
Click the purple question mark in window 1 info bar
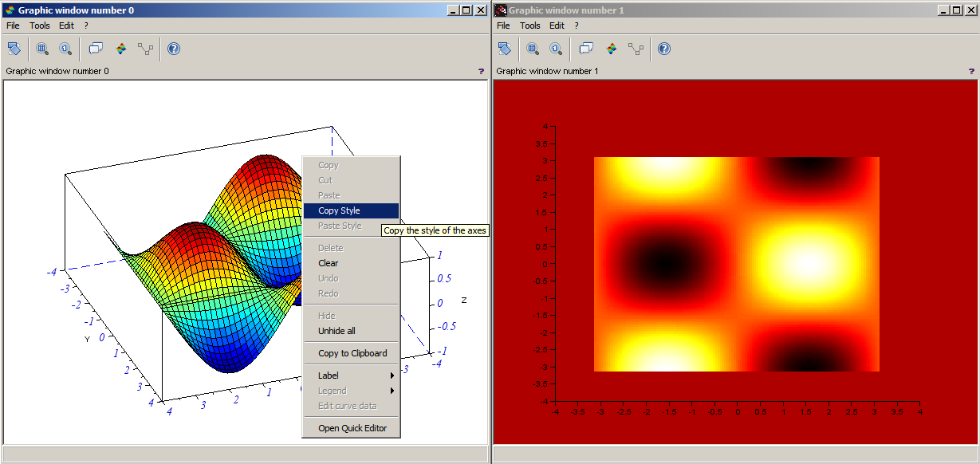click(x=971, y=71)
